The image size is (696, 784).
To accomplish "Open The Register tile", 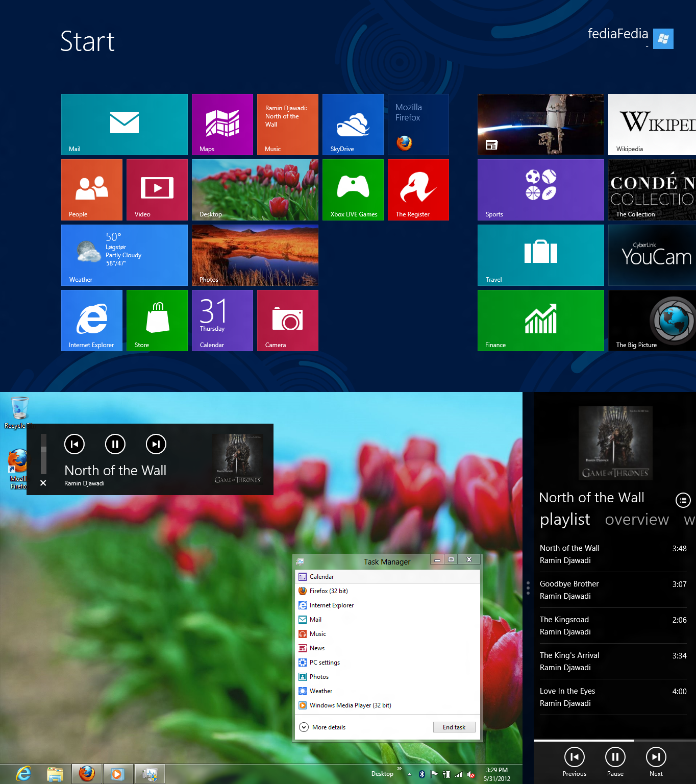I will pos(418,190).
